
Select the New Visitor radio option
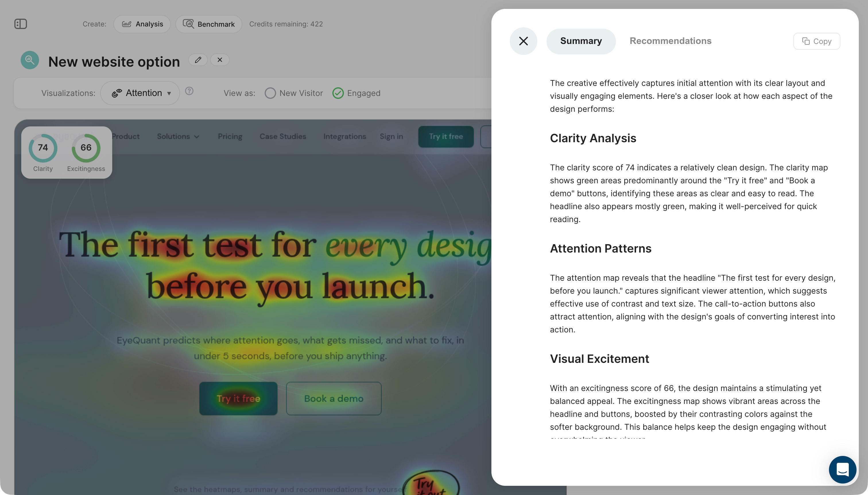click(294, 93)
